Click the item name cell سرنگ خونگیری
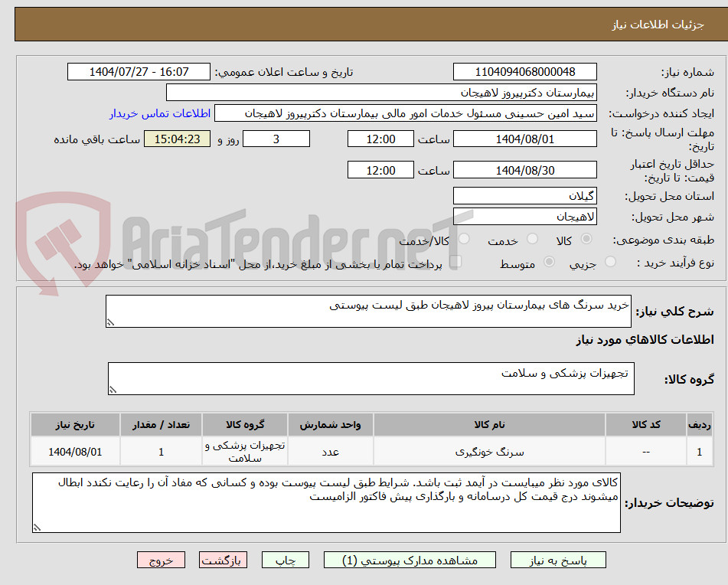The height and width of the screenshot is (585, 728). tap(489, 452)
